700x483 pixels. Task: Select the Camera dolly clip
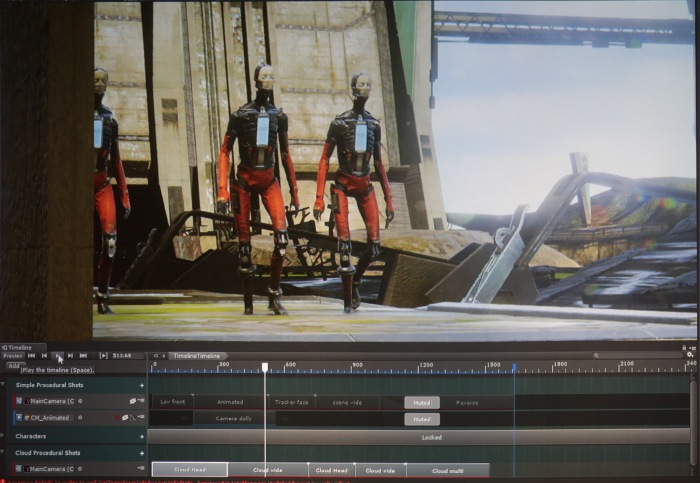pyautogui.click(x=233, y=419)
